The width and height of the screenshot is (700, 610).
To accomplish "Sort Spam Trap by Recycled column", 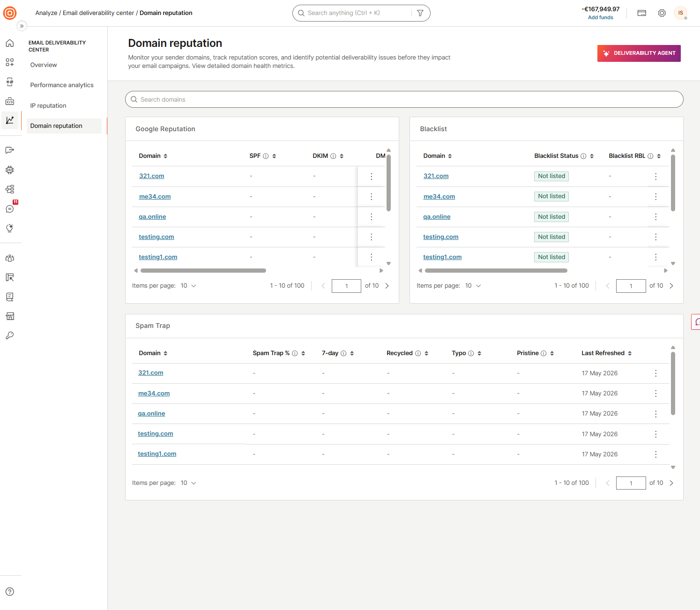I will [x=426, y=353].
